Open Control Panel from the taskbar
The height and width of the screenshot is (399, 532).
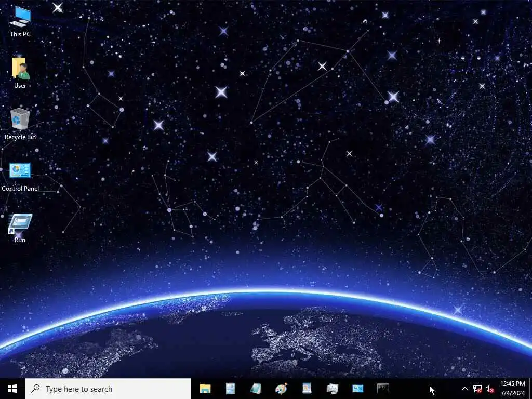click(x=357, y=389)
